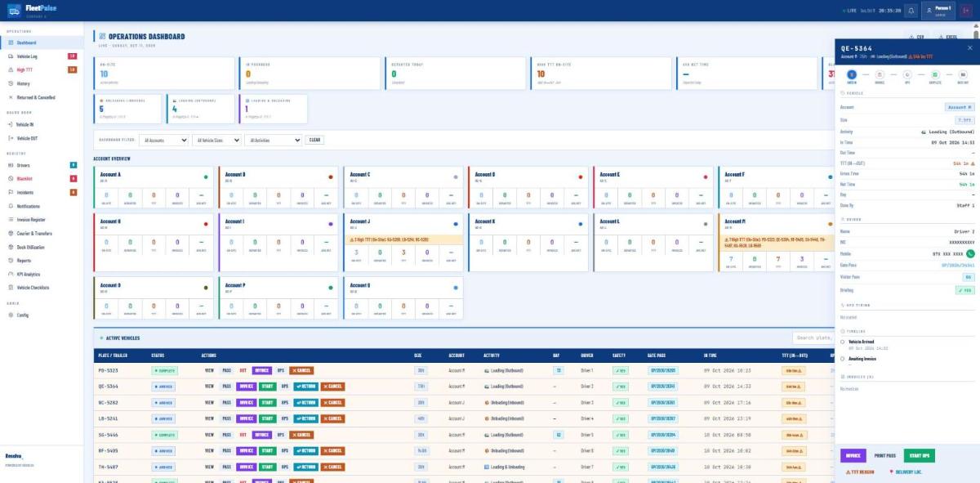Open gate pass link in PO-5323 row

pyautogui.click(x=662, y=370)
